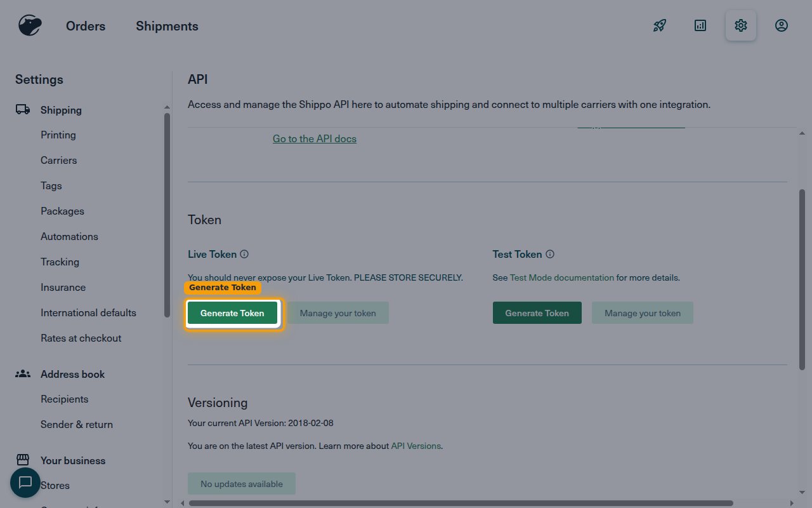The image size is (812, 508).
Task: Click No updates available button
Action: pos(242,484)
